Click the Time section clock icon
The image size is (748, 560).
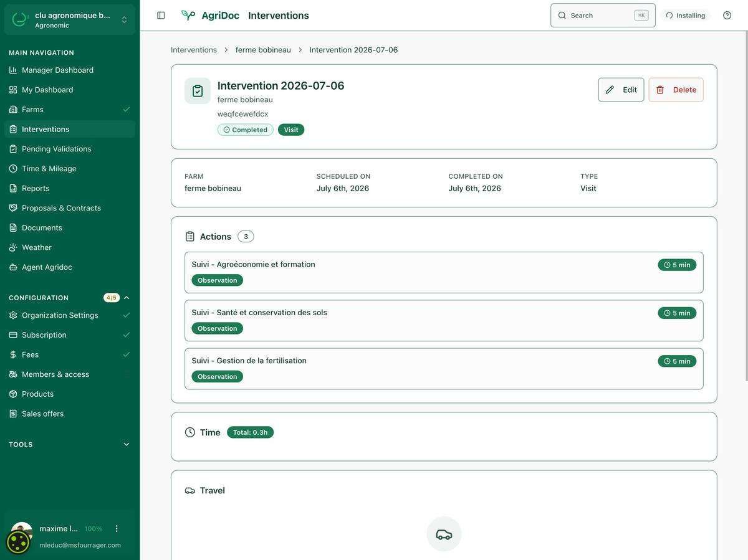click(190, 432)
